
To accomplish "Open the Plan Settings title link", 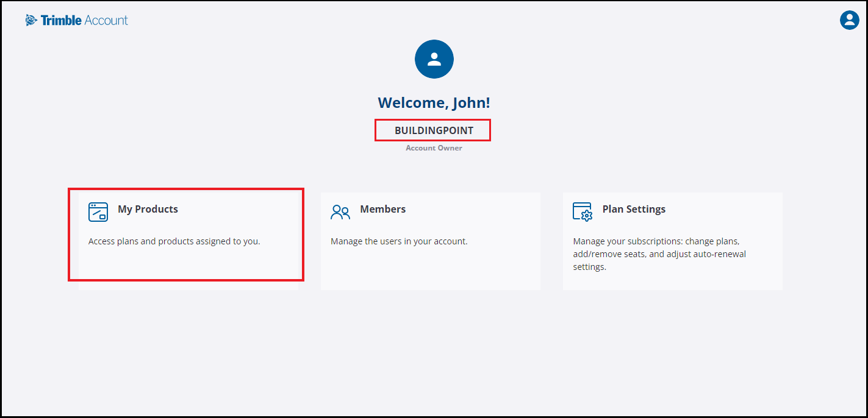I will (634, 209).
